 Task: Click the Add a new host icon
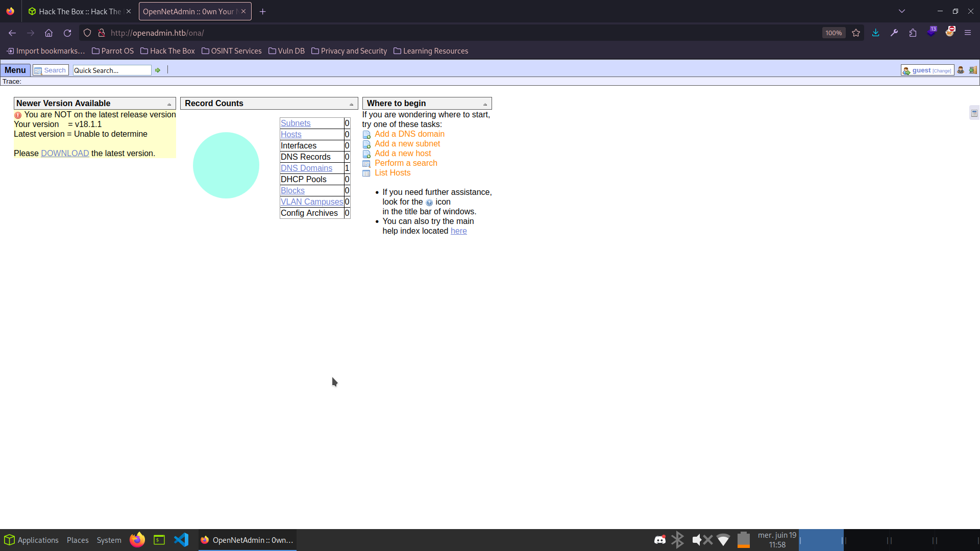[x=366, y=154]
